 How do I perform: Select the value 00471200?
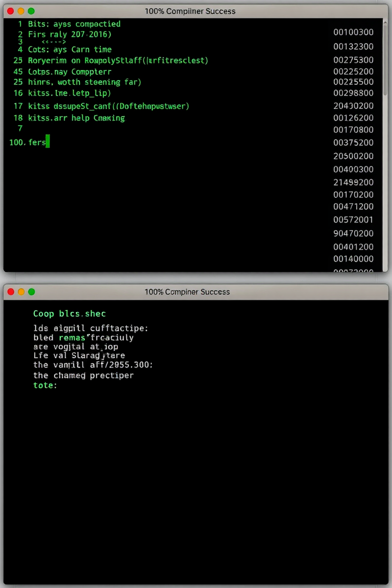[x=353, y=207]
